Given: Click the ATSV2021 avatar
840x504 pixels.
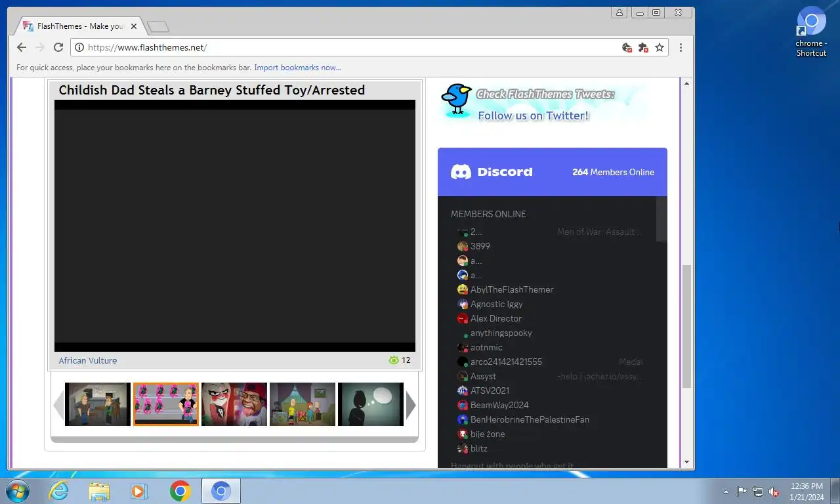Looking at the screenshot, I should [463, 390].
